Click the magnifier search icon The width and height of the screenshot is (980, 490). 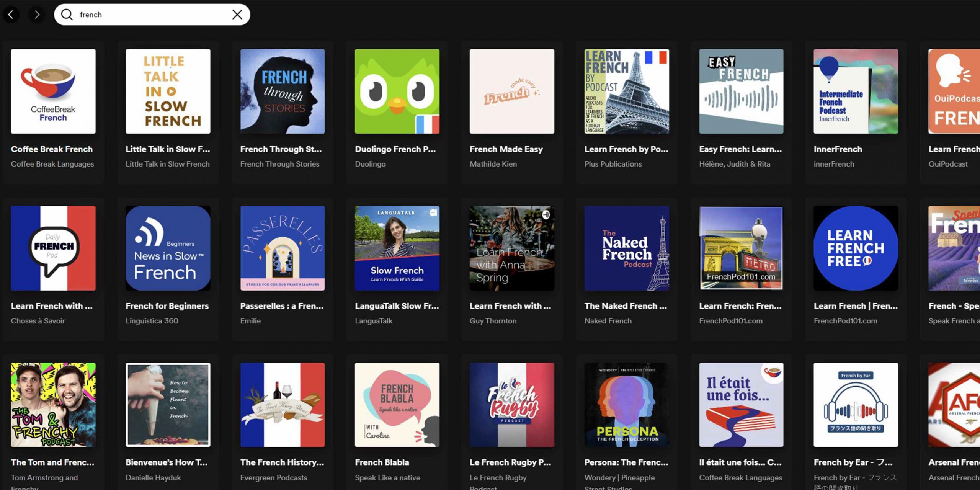67,15
